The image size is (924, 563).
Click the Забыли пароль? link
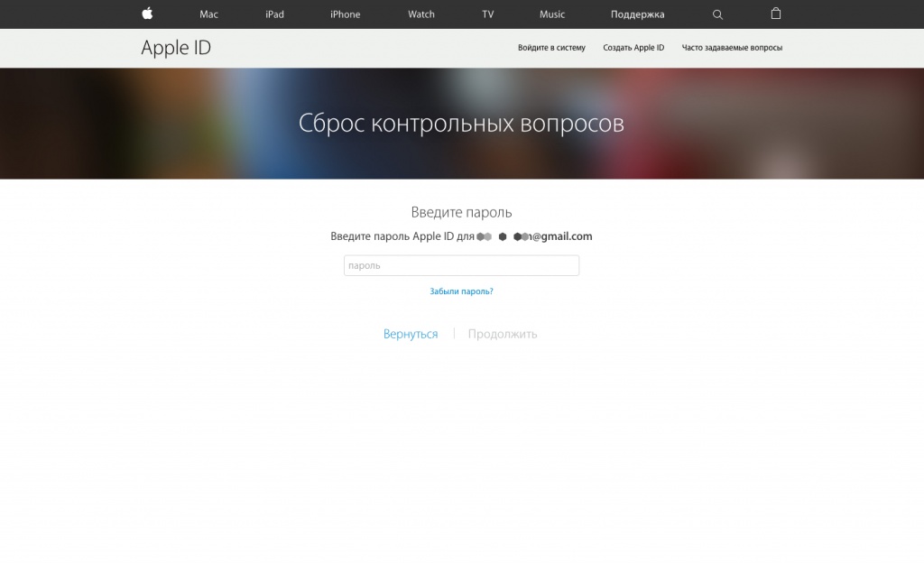pyautogui.click(x=461, y=291)
